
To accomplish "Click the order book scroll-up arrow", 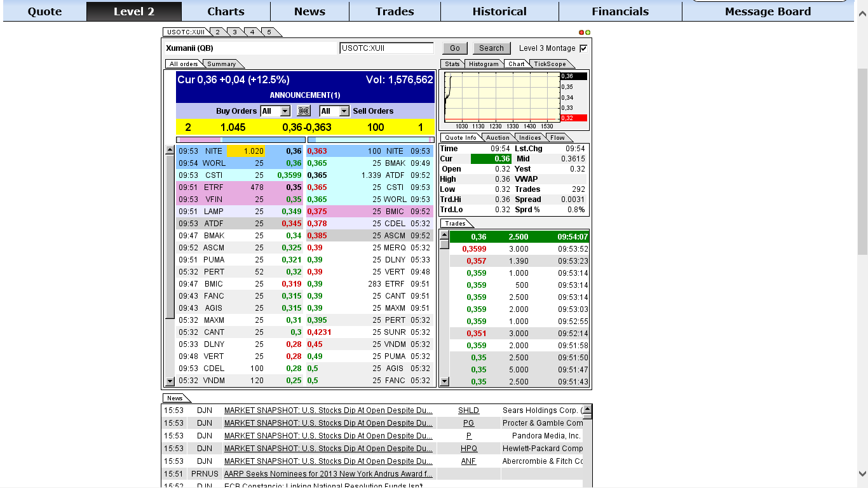I will pos(170,151).
